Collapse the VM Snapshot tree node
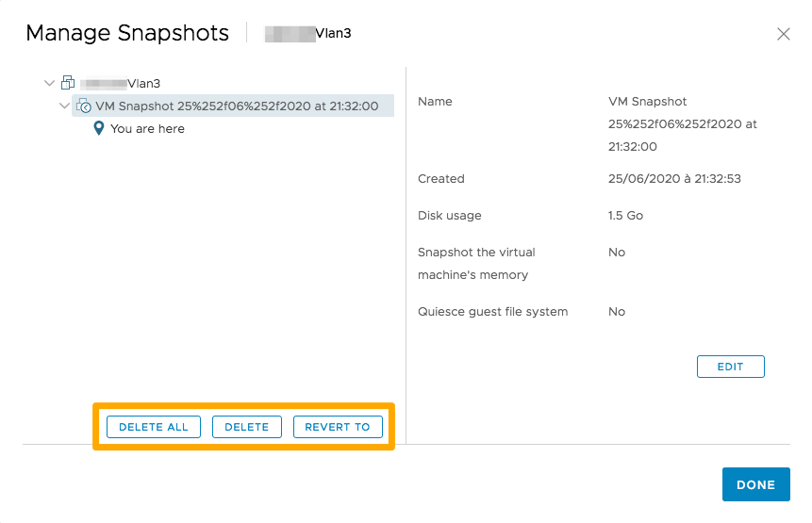 pos(64,106)
